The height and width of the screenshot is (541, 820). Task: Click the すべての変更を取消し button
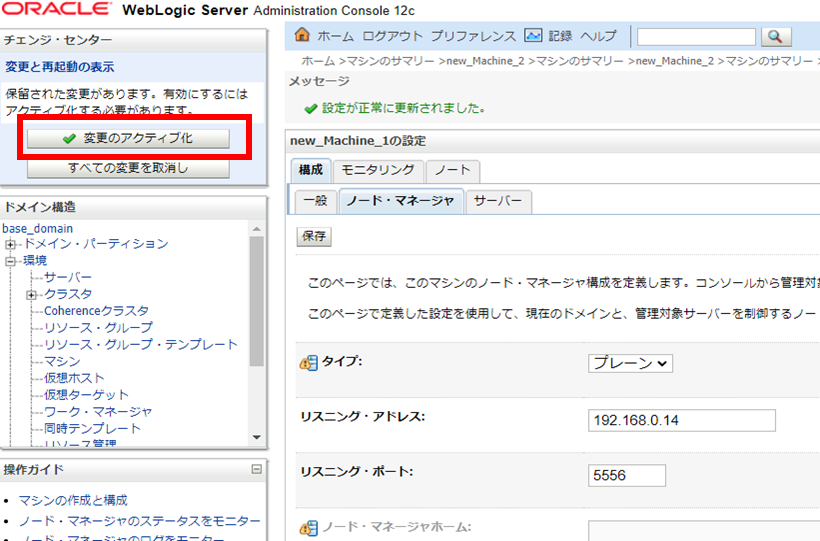click(127, 168)
